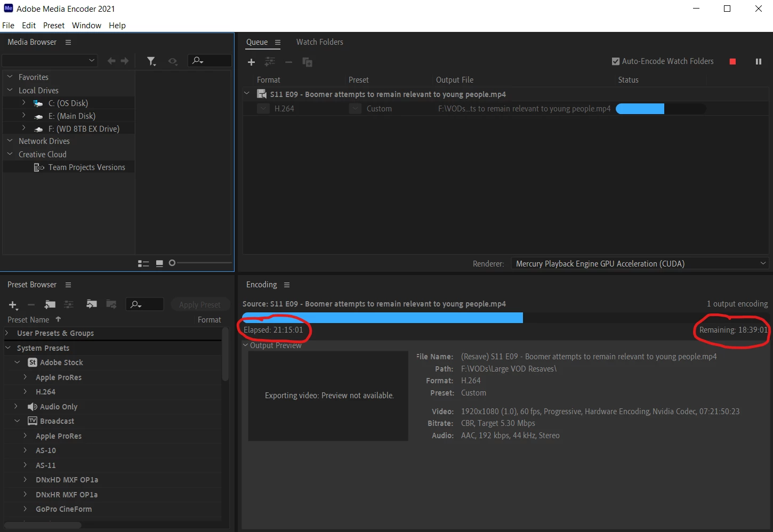This screenshot has width=773, height=532.
Task: Collapse the System Presets group
Action: tap(7, 348)
